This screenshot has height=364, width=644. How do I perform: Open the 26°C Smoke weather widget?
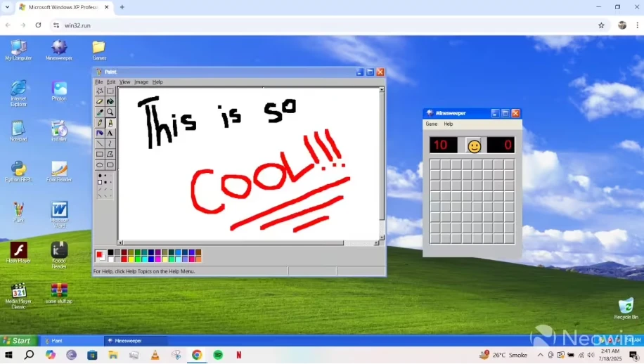click(503, 355)
